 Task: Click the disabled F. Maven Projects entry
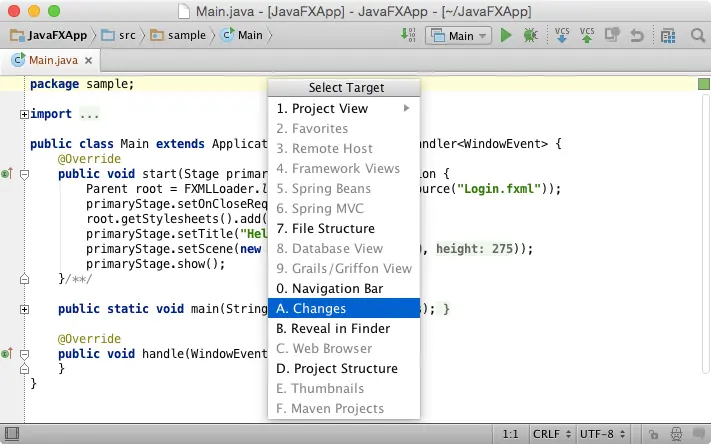(344, 408)
